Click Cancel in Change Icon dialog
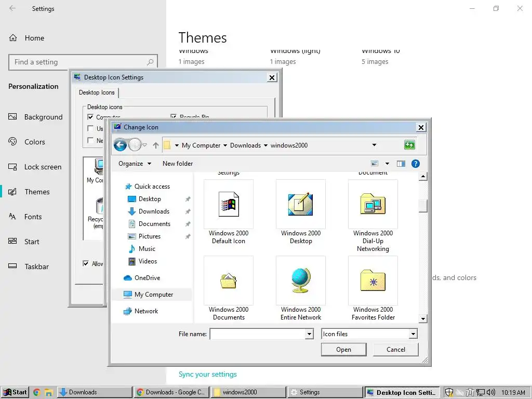The width and height of the screenshot is (532, 399). coord(395,350)
